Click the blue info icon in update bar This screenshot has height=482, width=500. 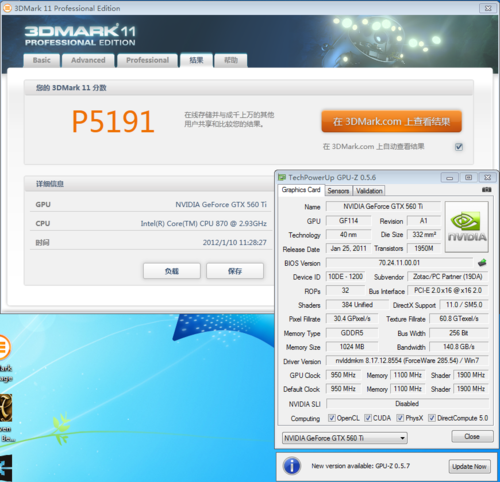tap(292, 466)
